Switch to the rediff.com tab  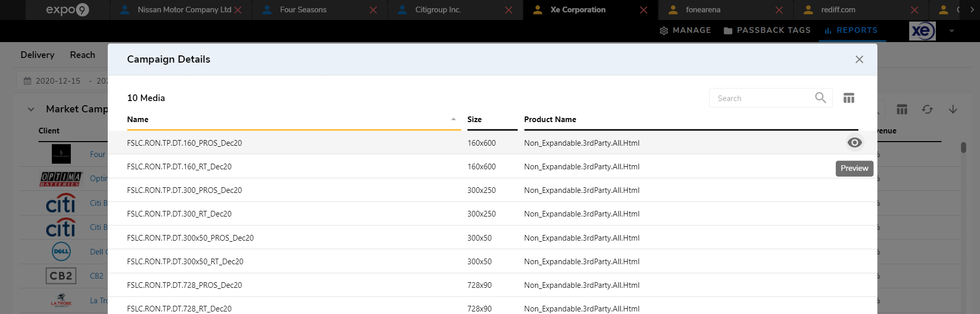coord(837,10)
